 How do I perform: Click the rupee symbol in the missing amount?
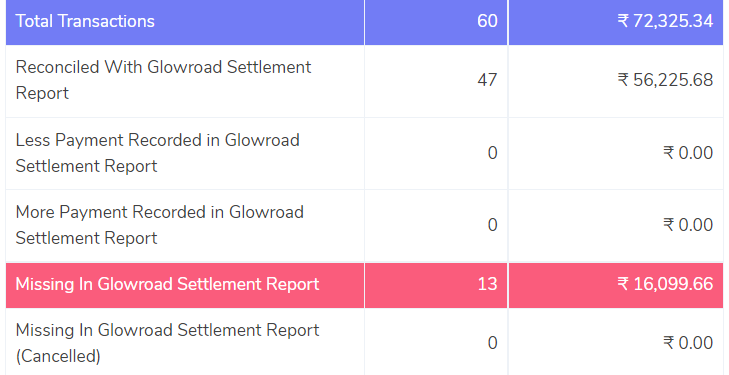click(x=623, y=284)
